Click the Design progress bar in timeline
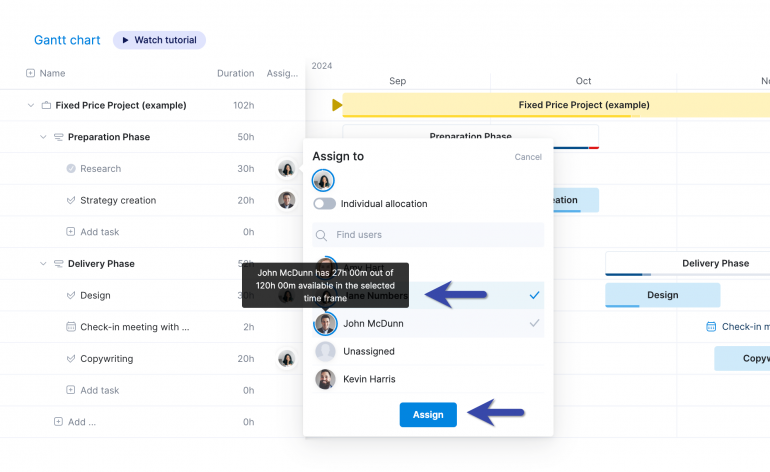The width and height of the screenshot is (770, 472). pos(662,295)
